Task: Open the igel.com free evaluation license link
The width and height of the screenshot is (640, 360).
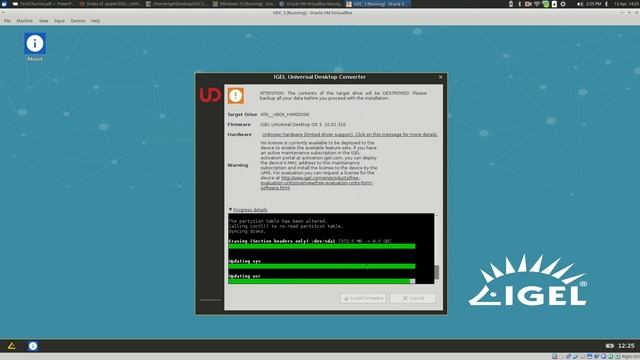Action: tap(317, 183)
